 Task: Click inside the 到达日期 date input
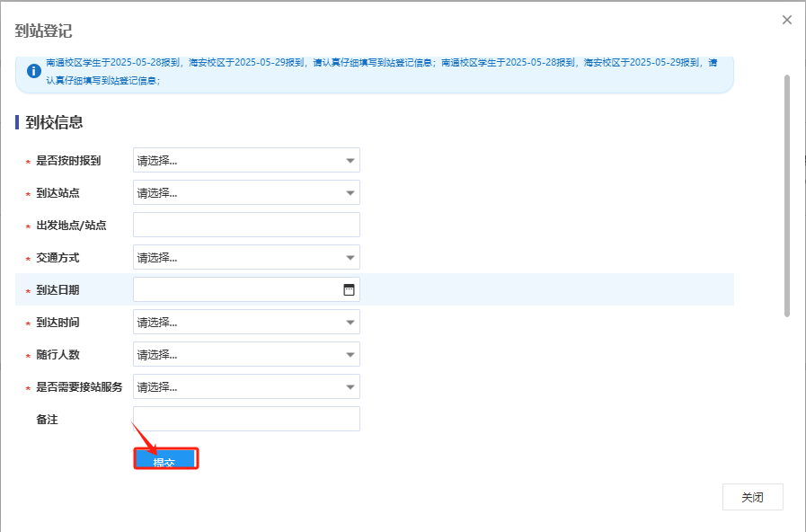[x=234, y=290]
